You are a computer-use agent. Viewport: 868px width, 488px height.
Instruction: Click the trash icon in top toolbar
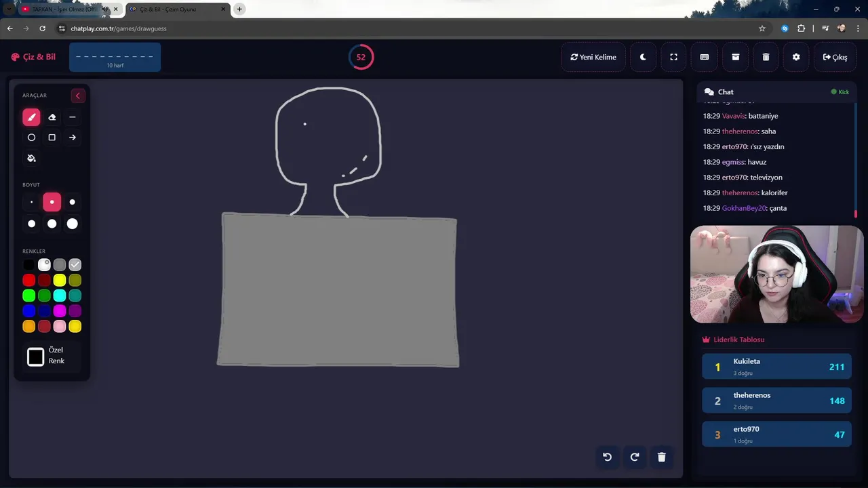tap(766, 57)
